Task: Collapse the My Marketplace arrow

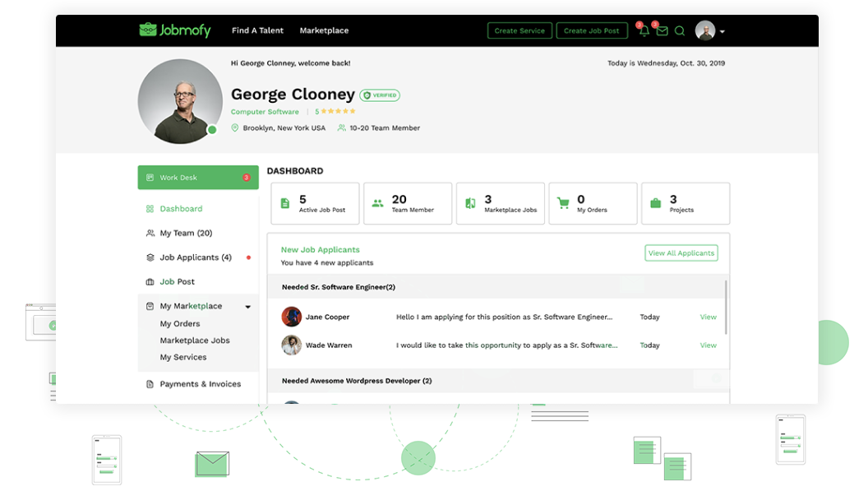Action: point(248,307)
